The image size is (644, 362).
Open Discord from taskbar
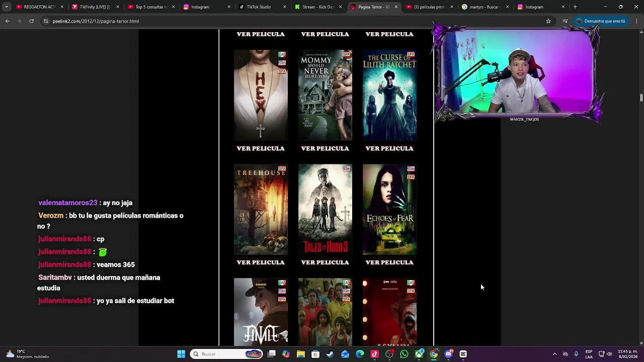pos(448,354)
